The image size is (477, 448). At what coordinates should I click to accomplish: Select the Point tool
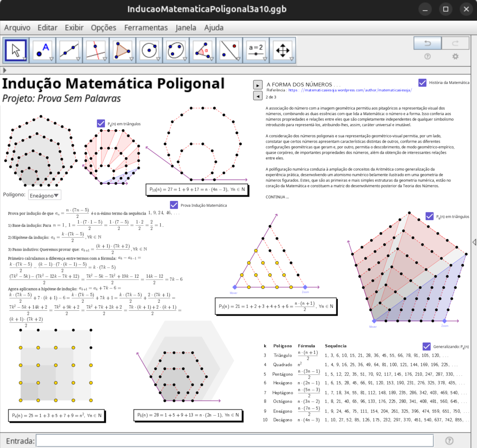[x=42, y=50]
